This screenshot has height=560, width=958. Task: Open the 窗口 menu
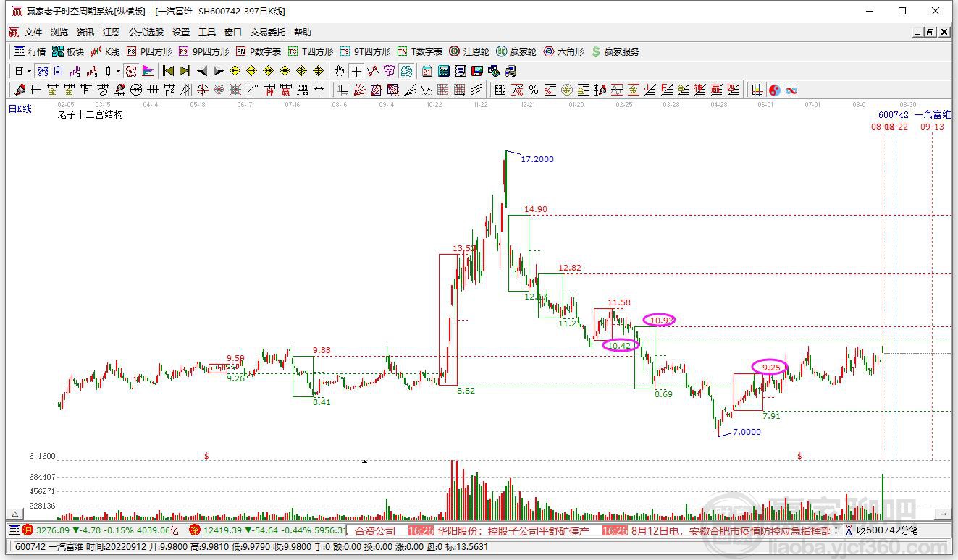tap(233, 33)
